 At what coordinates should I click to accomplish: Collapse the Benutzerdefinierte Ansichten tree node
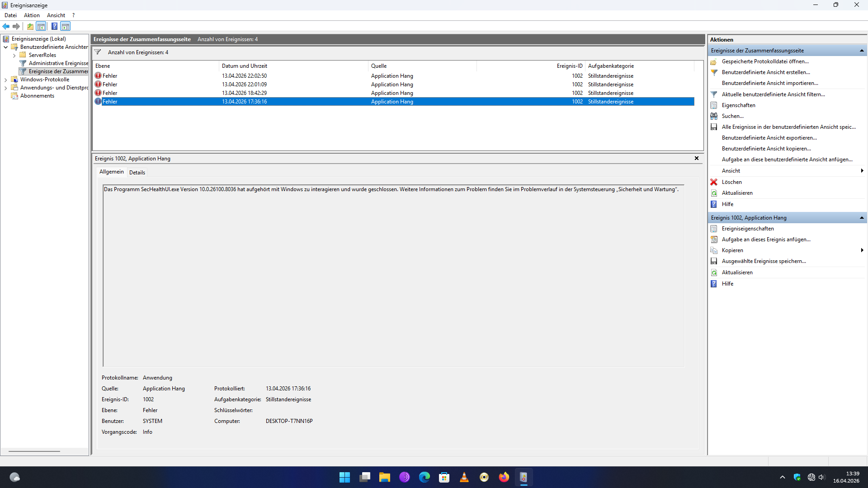pos(5,47)
